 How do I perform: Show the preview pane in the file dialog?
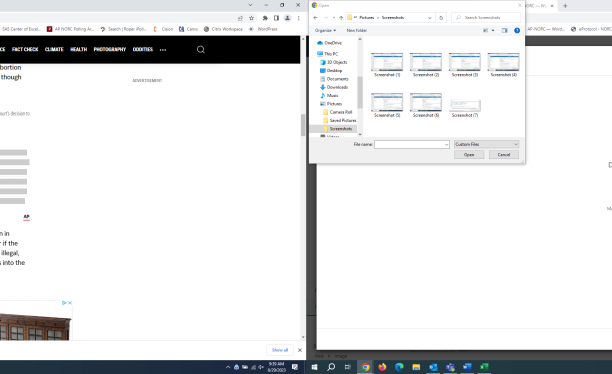504,30
